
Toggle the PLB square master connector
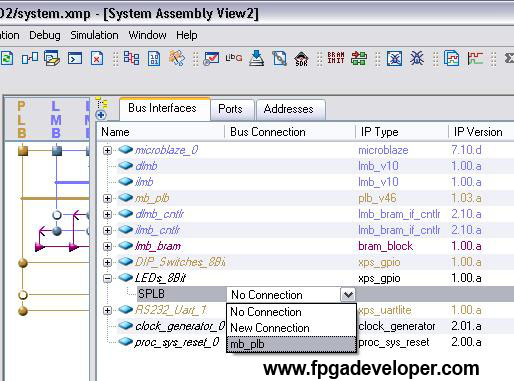click(23, 151)
